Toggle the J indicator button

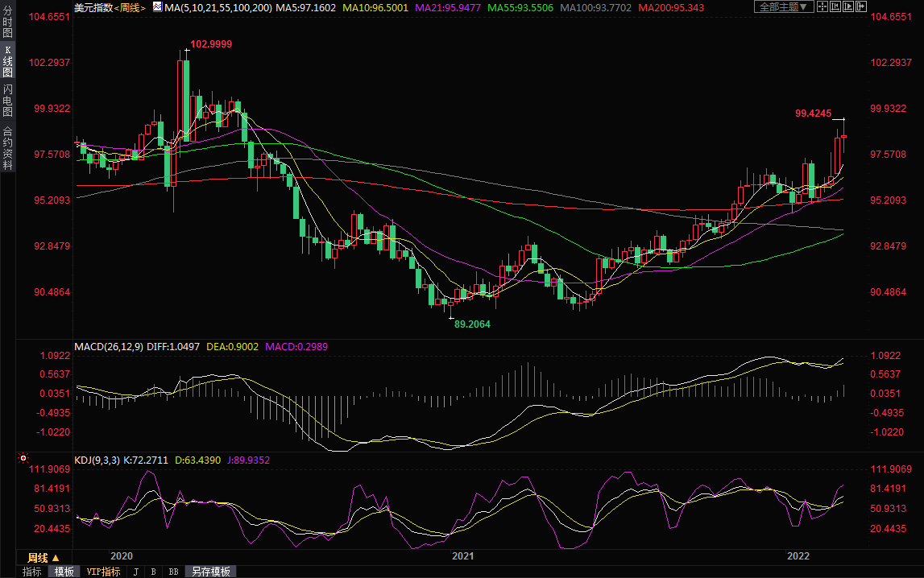135,572
